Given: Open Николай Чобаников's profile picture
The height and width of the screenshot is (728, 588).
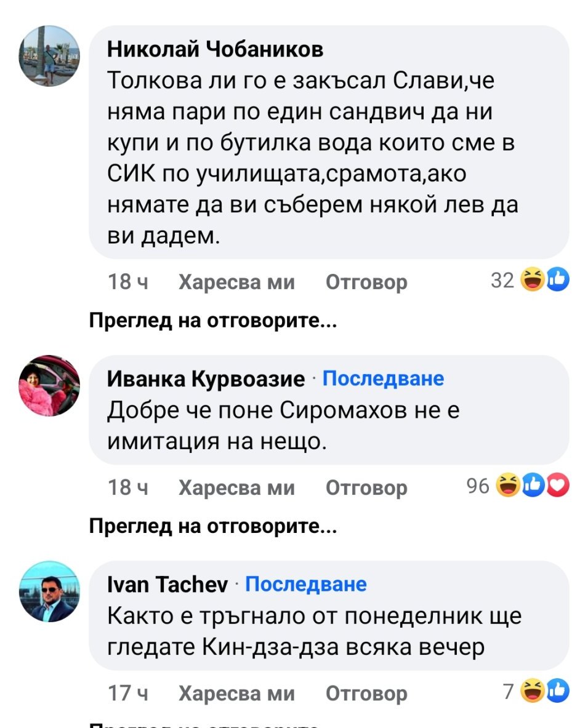Looking at the screenshot, I should coord(50,56).
